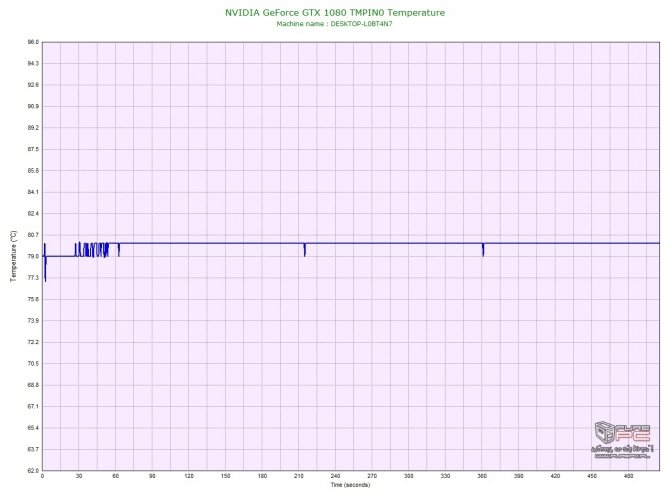Click the 89.2 temperature axis label
The height and width of the screenshot is (502, 670).
click(33, 128)
